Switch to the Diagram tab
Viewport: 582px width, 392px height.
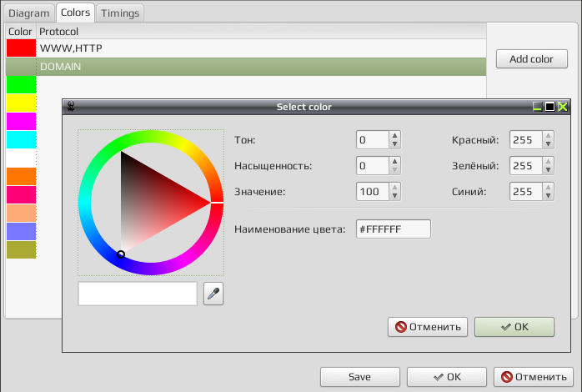coord(29,13)
